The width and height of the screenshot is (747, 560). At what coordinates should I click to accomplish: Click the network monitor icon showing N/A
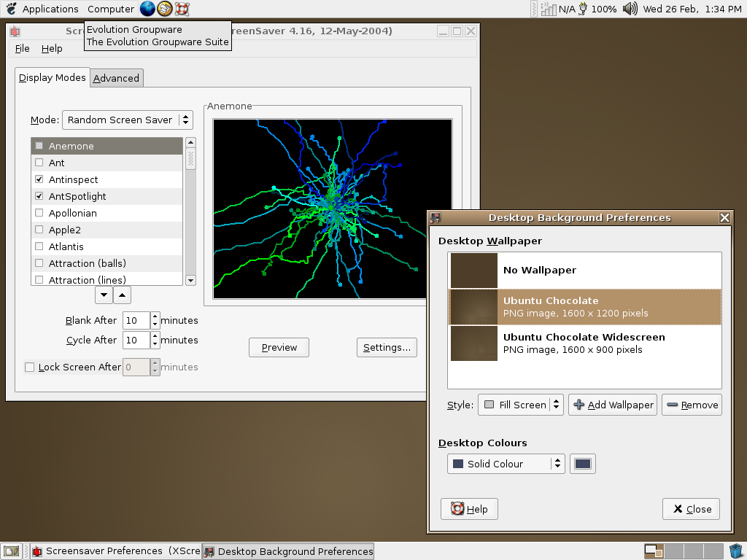click(549, 9)
